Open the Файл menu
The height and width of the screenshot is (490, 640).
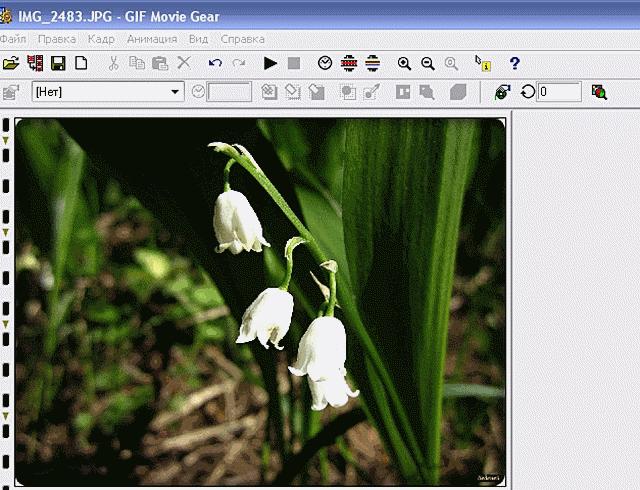pyautogui.click(x=13, y=39)
